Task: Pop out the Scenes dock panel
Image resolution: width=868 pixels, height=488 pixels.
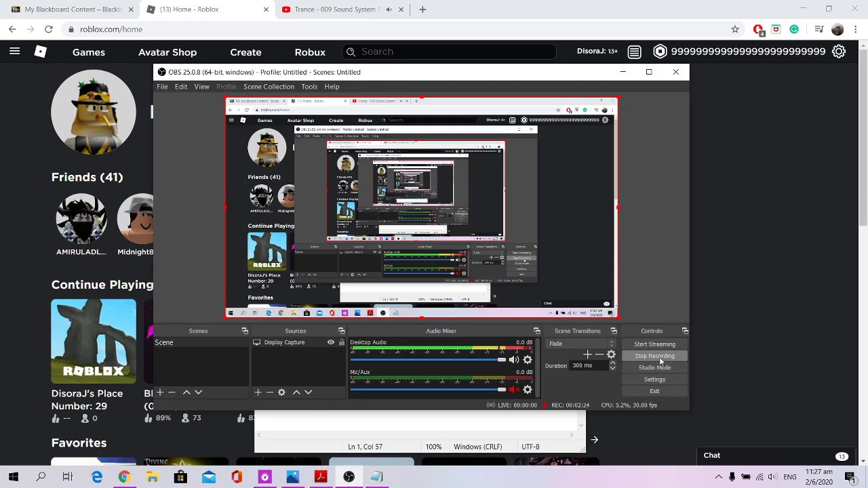Action: coord(245,331)
